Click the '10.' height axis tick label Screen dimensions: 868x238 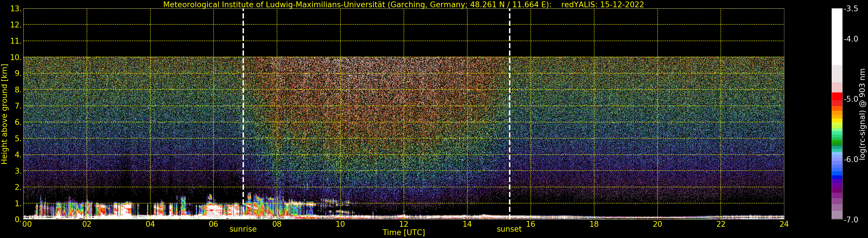(x=16, y=57)
